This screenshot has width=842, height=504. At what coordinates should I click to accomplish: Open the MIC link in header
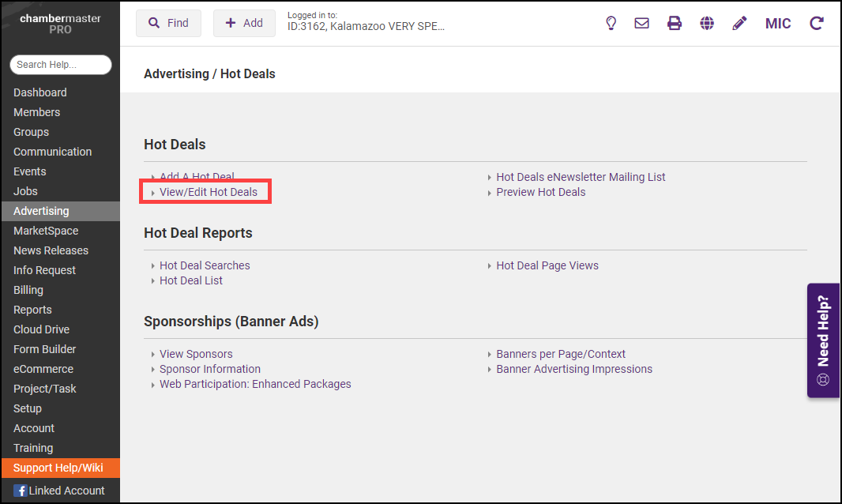778,23
